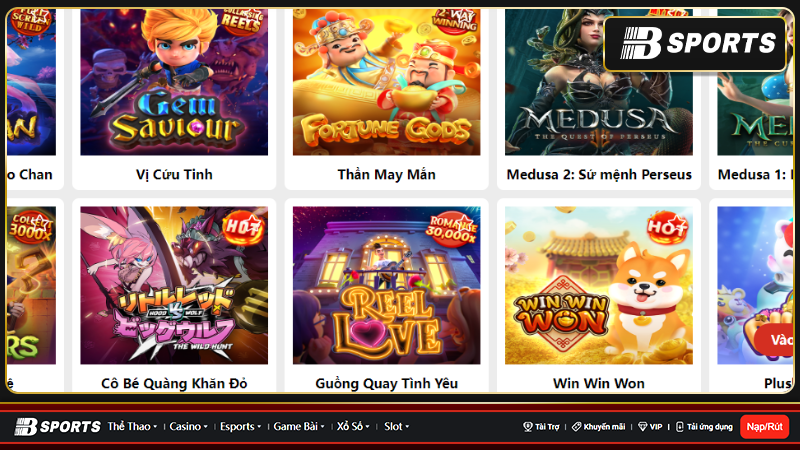Expand the Casino dropdown menu

tap(188, 427)
